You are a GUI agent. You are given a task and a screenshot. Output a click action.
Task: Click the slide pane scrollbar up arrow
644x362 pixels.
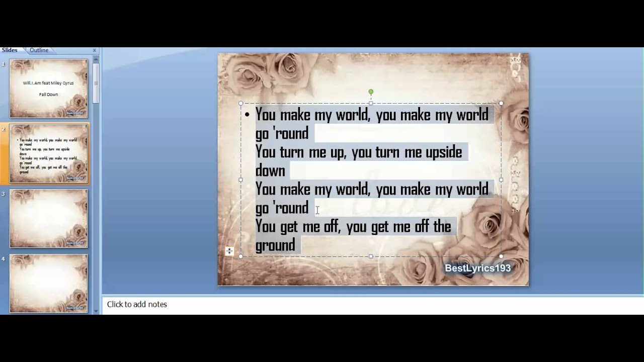pyautogui.click(x=96, y=60)
